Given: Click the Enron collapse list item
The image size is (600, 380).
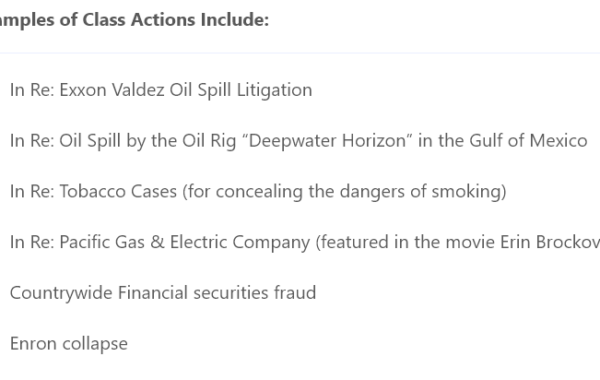Looking at the screenshot, I should pos(69,344).
